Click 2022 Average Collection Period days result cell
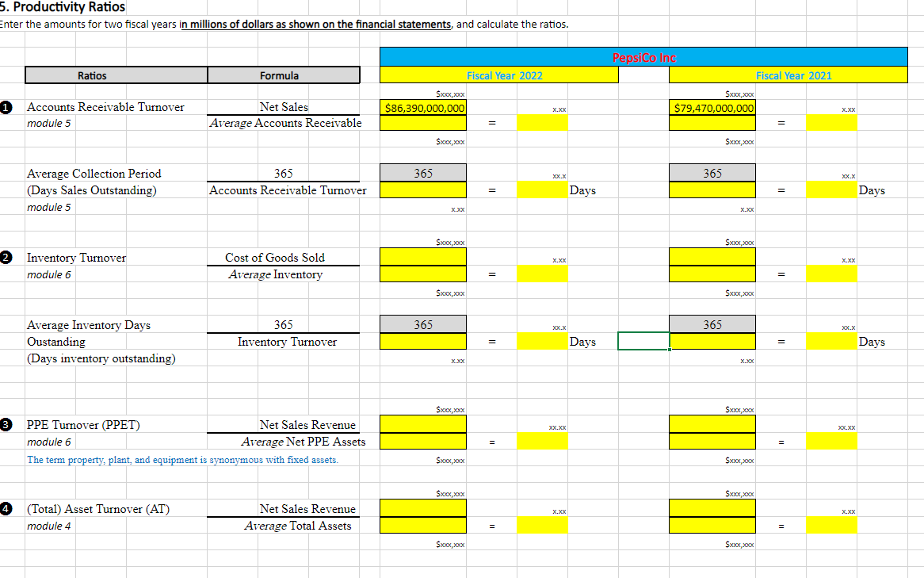924x578 pixels. [542, 190]
